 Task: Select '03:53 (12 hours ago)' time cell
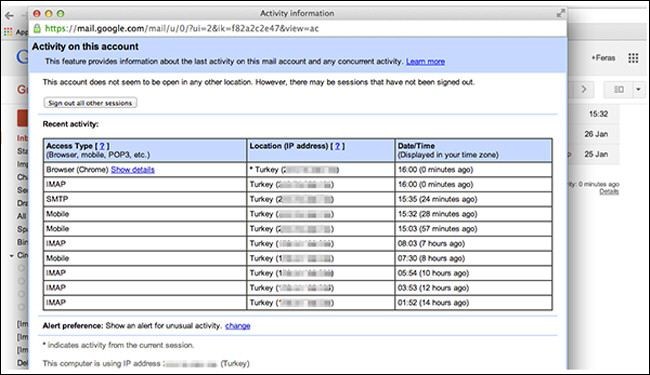point(473,288)
